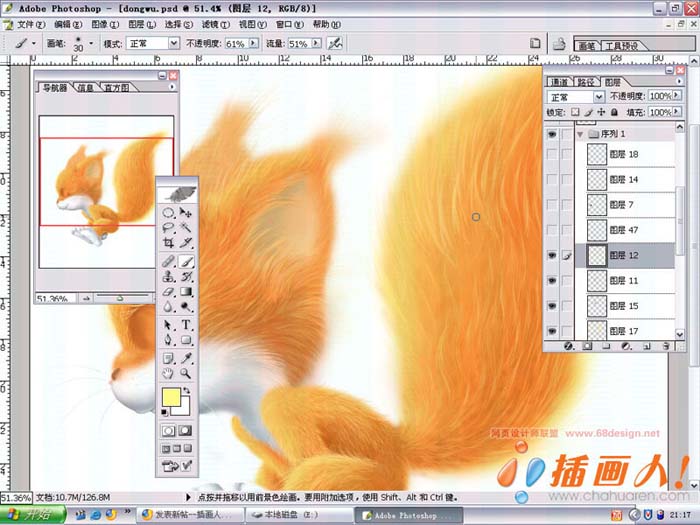Add layer style icon in Layers panel
This screenshot has width=700, height=525.
click(x=568, y=346)
